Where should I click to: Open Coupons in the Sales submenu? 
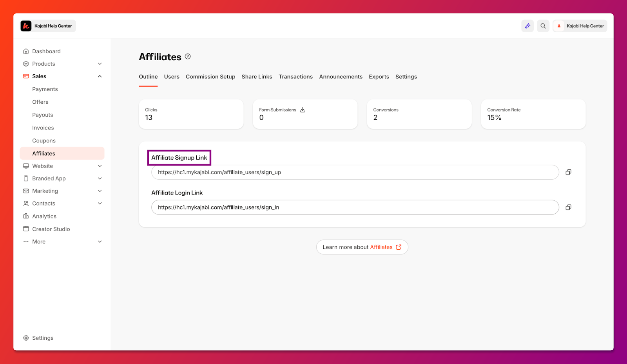tap(44, 141)
